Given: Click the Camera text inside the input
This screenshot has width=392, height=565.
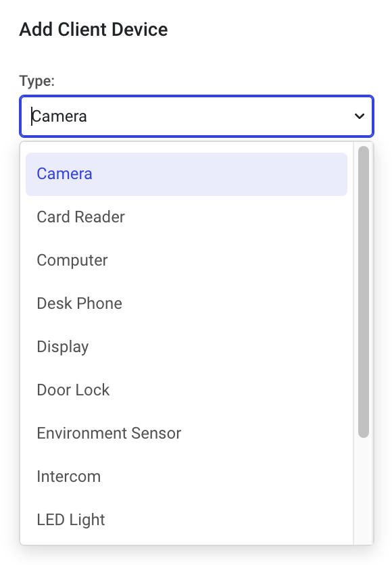Looking at the screenshot, I should [59, 116].
